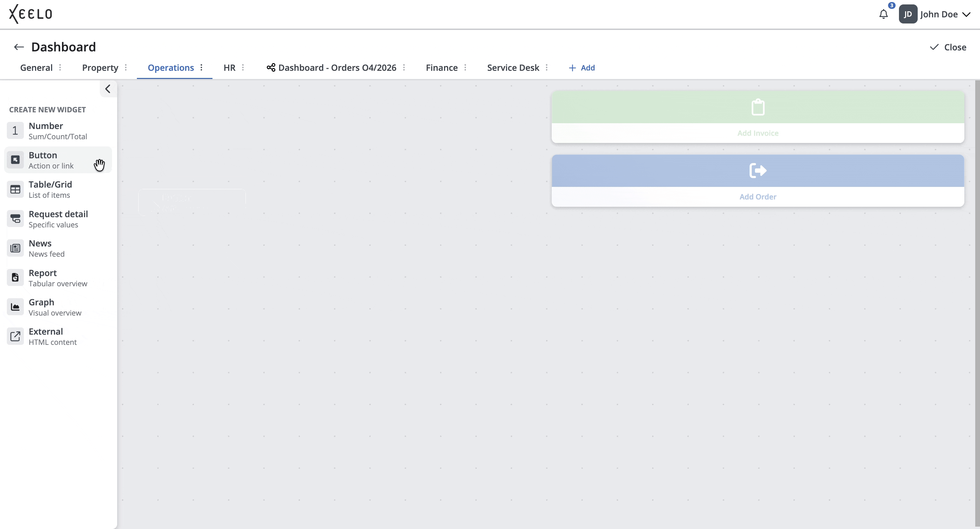Click the Add Order arrow icon

(758, 170)
